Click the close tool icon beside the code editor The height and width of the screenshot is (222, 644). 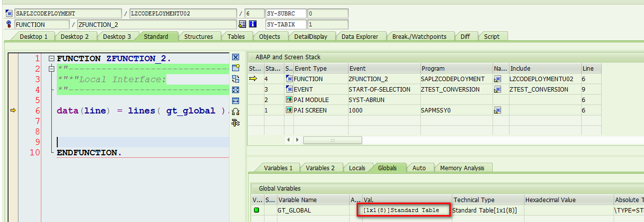tap(236, 57)
